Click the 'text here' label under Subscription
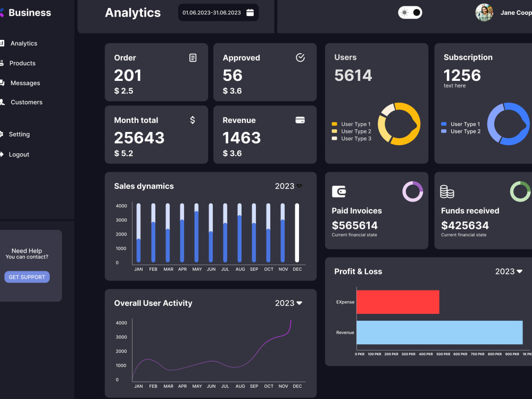The width and height of the screenshot is (532, 399). [x=455, y=86]
